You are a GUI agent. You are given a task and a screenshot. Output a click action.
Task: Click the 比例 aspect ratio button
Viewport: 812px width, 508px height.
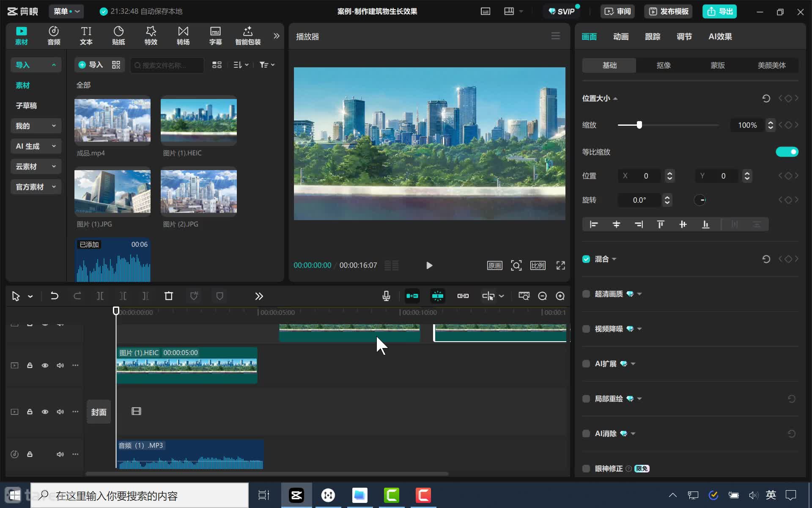click(538, 265)
